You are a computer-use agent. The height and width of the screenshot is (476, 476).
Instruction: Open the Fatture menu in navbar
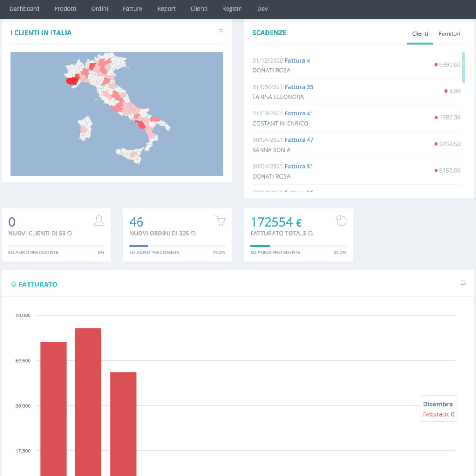pos(132,9)
